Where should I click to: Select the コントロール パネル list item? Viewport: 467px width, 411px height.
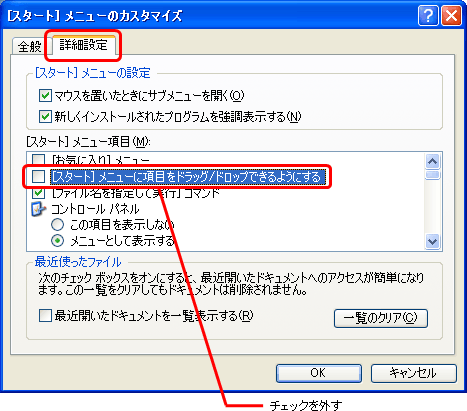coord(95,209)
